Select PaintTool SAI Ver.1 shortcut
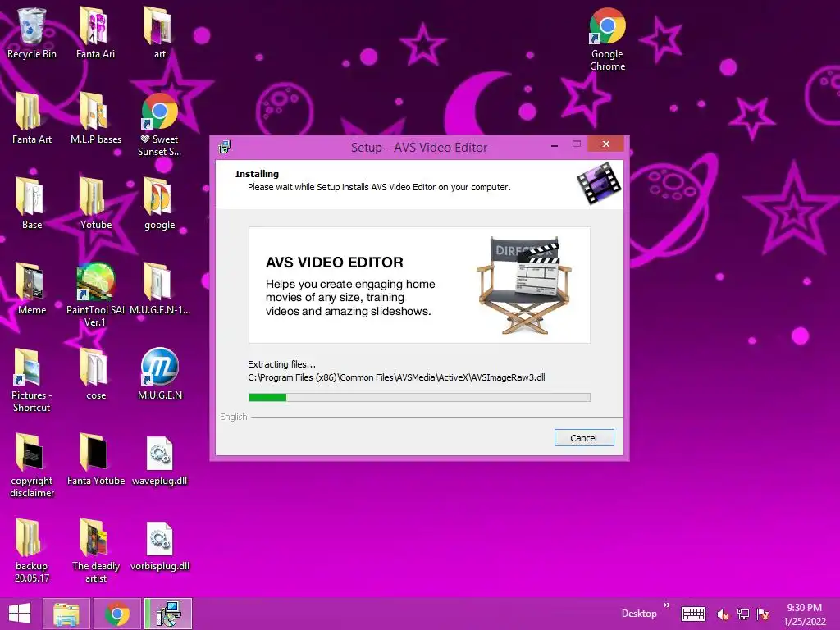The image size is (840, 630). 95,294
